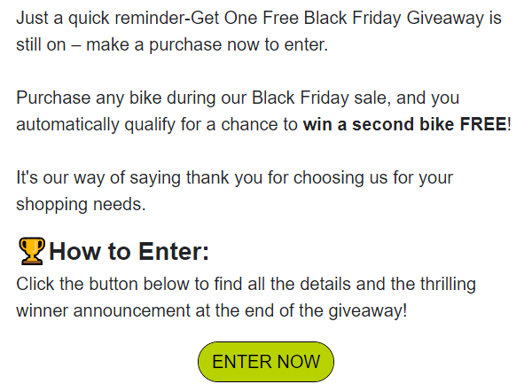Click the words 'shopping needs.'
532x392 pixels.
click(x=81, y=204)
